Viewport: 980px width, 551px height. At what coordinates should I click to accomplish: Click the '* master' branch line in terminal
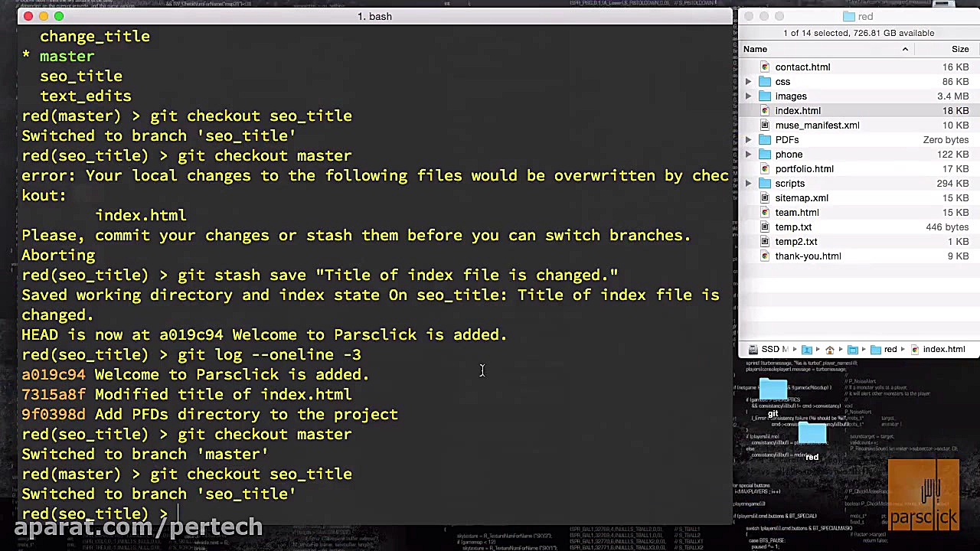click(x=58, y=57)
